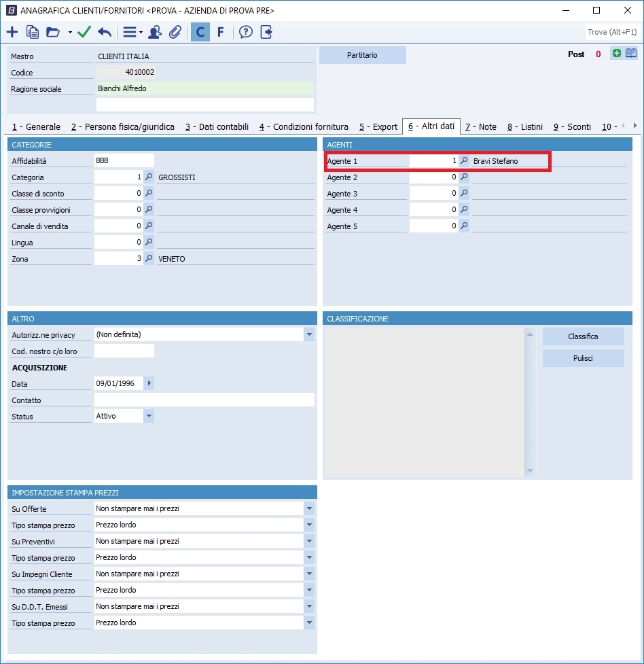Select the 7 - Note tab
The height and width of the screenshot is (664, 644).
click(x=480, y=126)
